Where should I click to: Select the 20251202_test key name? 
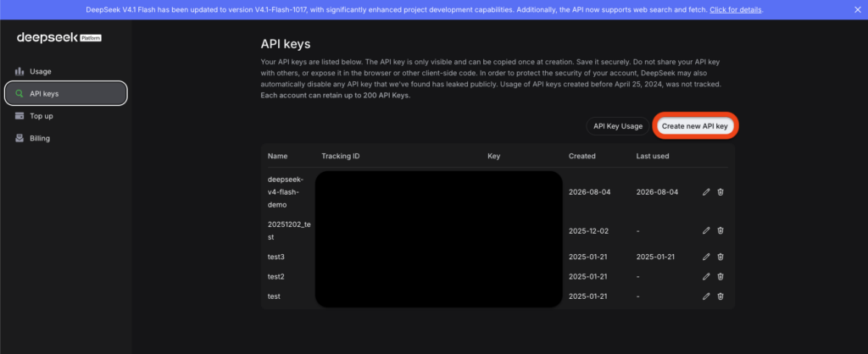(x=289, y=230)
